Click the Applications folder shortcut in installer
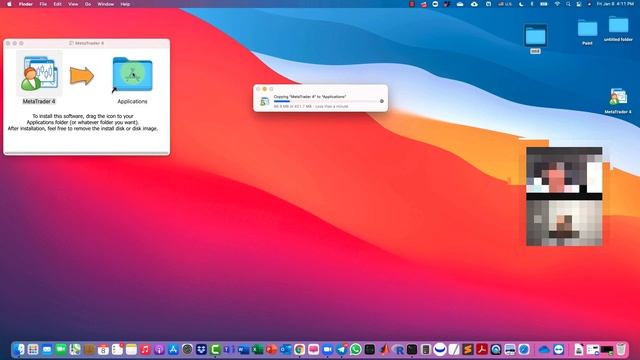The height and width of the screenshot is (360, 640). click(132, 75)
